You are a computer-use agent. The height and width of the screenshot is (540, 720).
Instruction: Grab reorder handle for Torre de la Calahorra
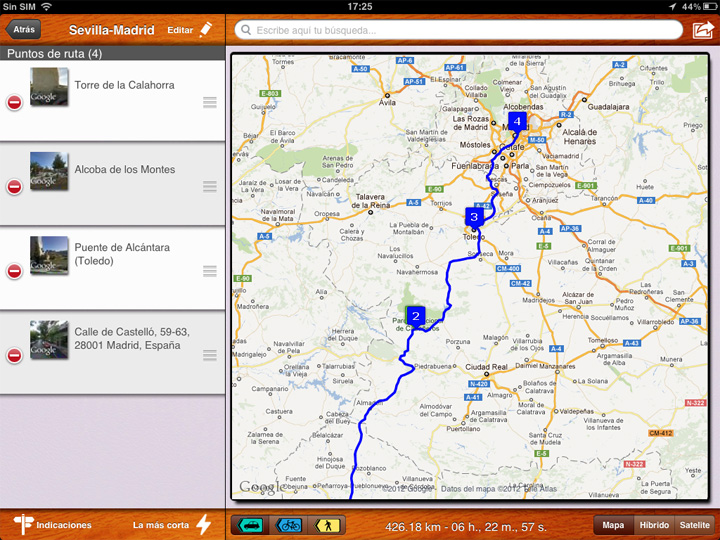[x=209, y=102]
